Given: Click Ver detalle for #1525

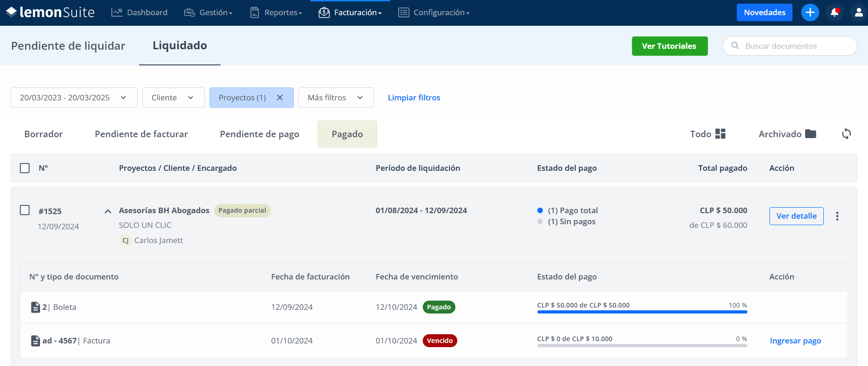Looking at the screenshot, I should tap(796, 216).
